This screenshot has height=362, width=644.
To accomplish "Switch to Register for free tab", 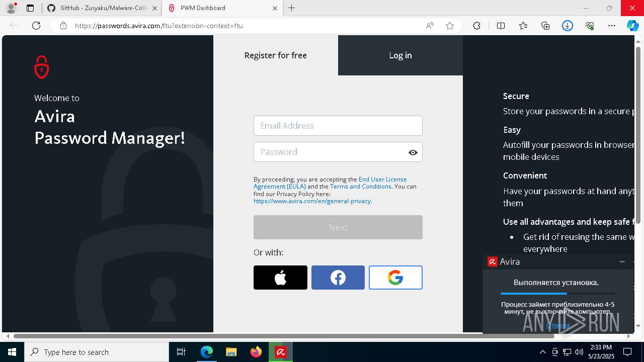I will click(x=276, y=55).
